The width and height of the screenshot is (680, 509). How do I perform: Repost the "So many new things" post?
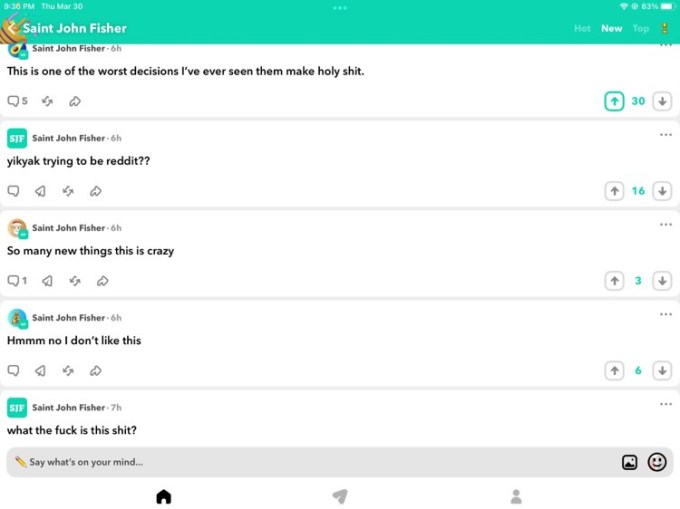click(x=75, y=281)
